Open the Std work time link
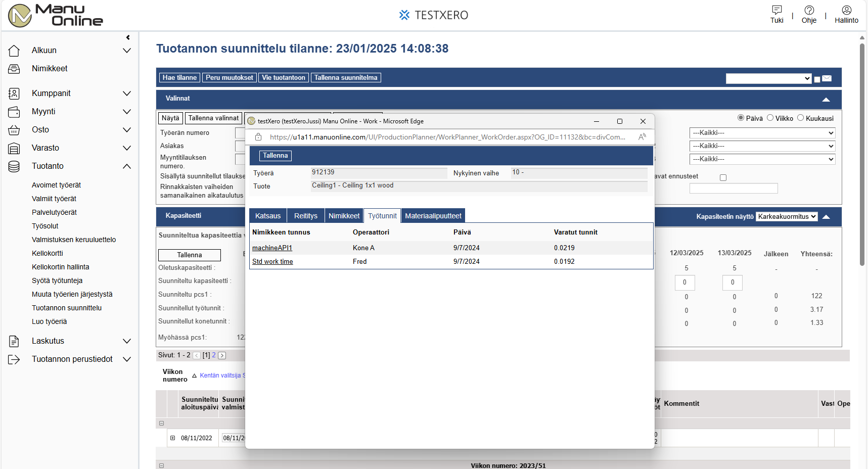The height and width of the screenshot is (469, 868). coord(272,262)
